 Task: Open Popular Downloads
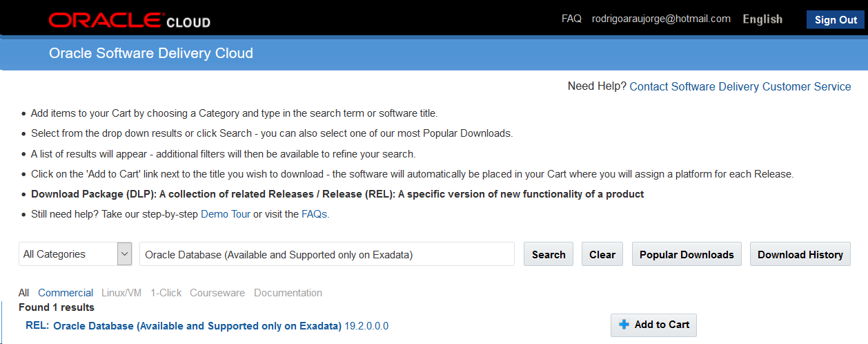pyautogui.click(x=687, y=254)
